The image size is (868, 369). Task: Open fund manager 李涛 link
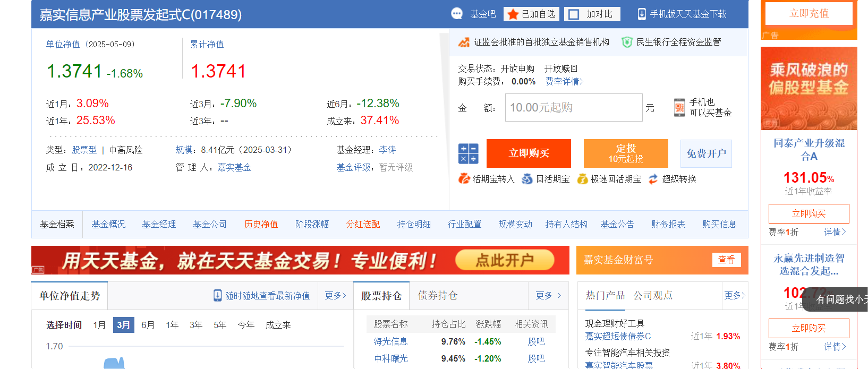pos(388,150)
